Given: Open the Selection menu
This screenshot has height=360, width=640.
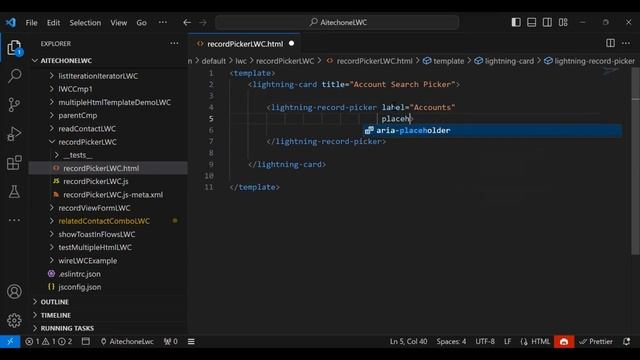Looking at the screenshot, I should point(85,22).
